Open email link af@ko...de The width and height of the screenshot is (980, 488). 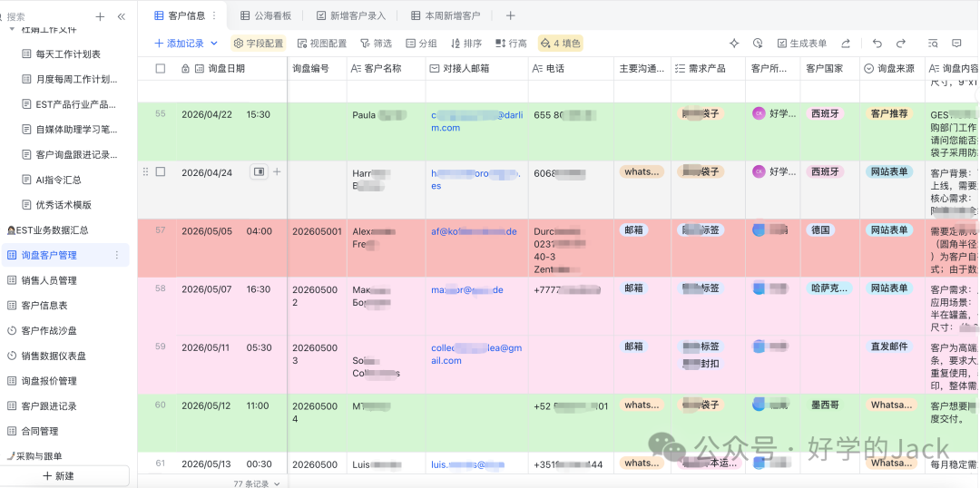point(474,231)
